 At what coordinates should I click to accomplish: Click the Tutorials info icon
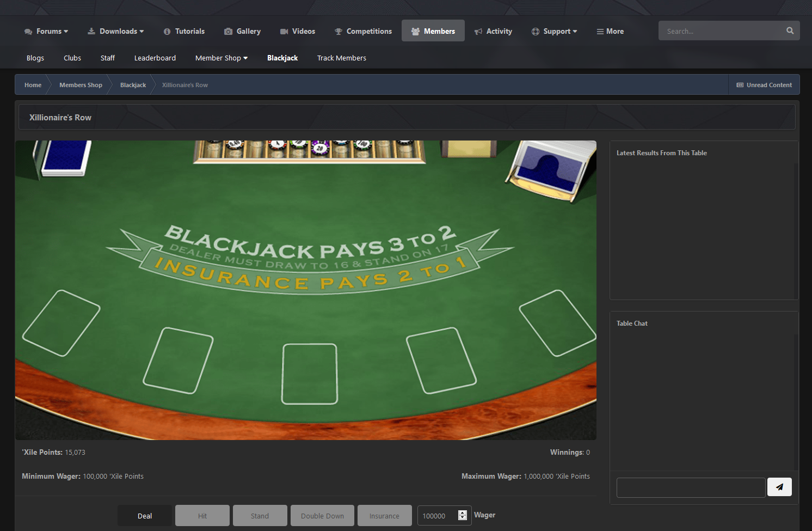[167, 32]
